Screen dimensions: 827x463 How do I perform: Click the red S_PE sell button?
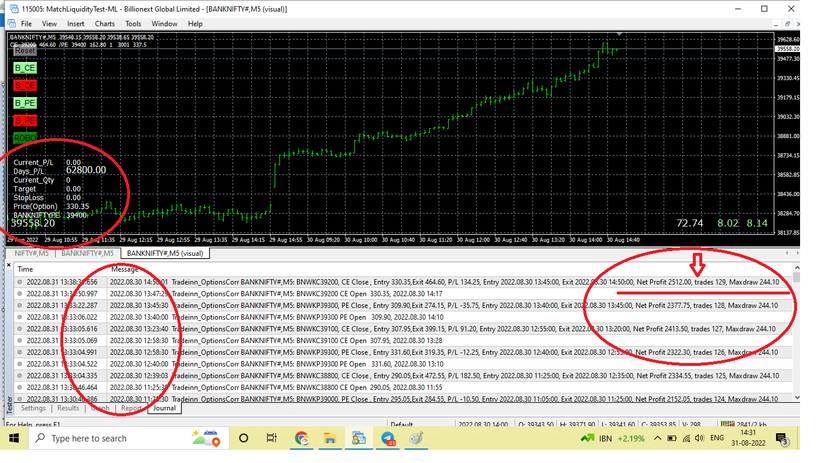coord(25,121)
